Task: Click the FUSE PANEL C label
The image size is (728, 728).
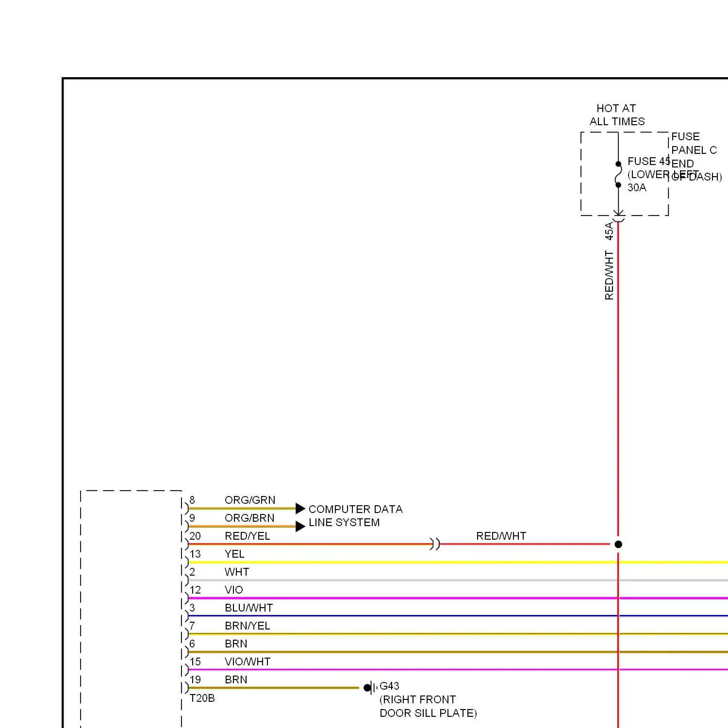Action: pos(694,143)
